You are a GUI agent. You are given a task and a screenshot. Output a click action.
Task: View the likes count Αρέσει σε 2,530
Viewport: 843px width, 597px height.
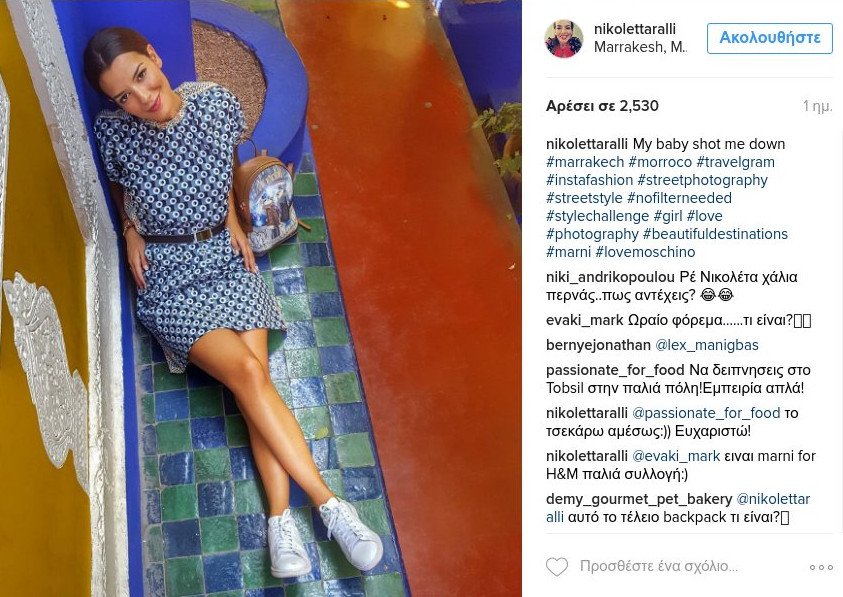[602, 106]
